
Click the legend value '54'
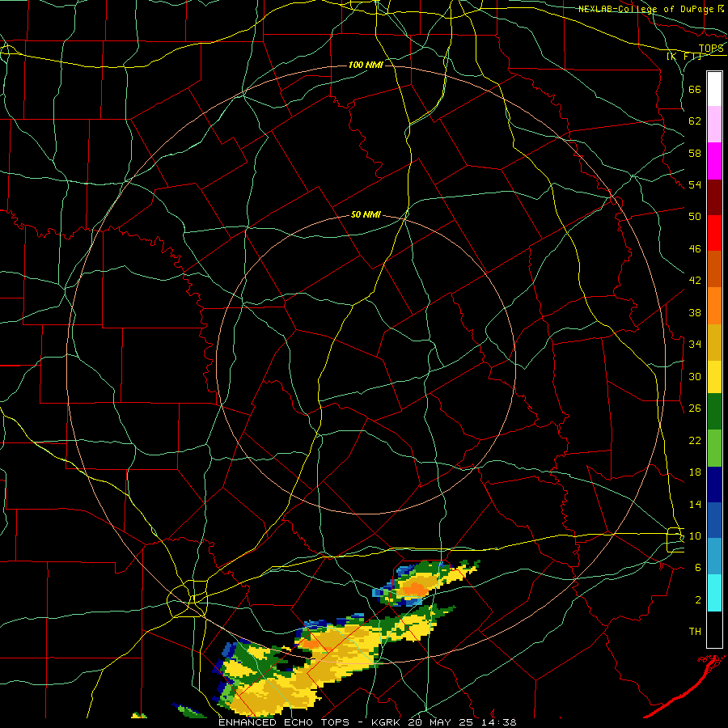[695, 184]
